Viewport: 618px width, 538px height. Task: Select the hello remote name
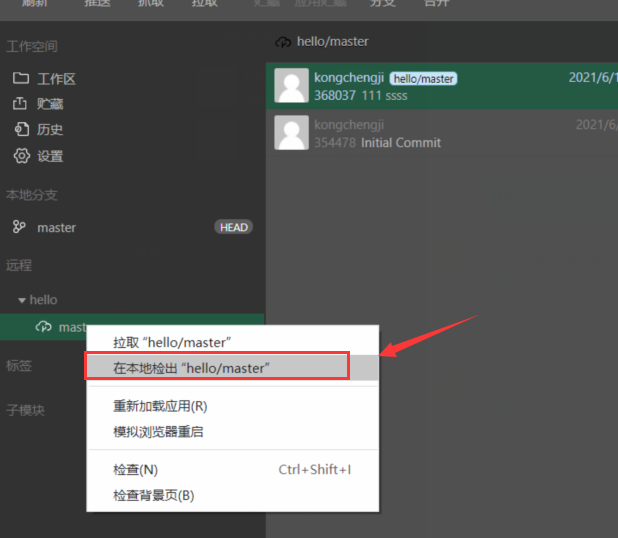43,300
